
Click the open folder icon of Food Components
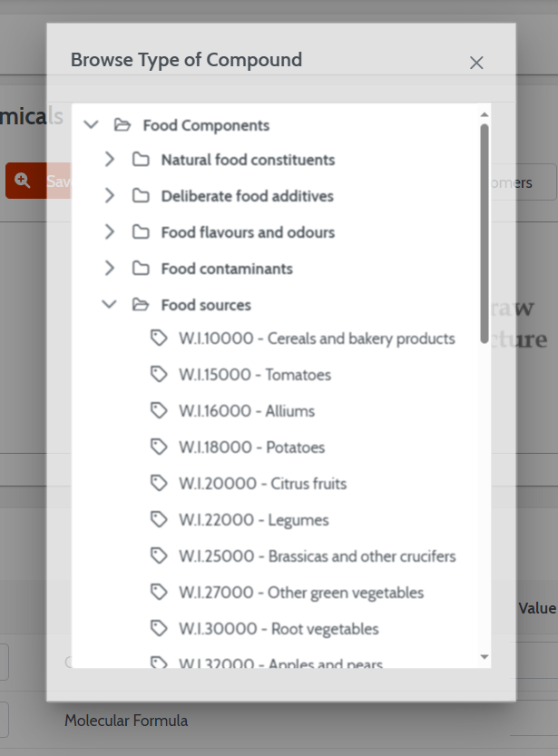click(x=122, y=125)
